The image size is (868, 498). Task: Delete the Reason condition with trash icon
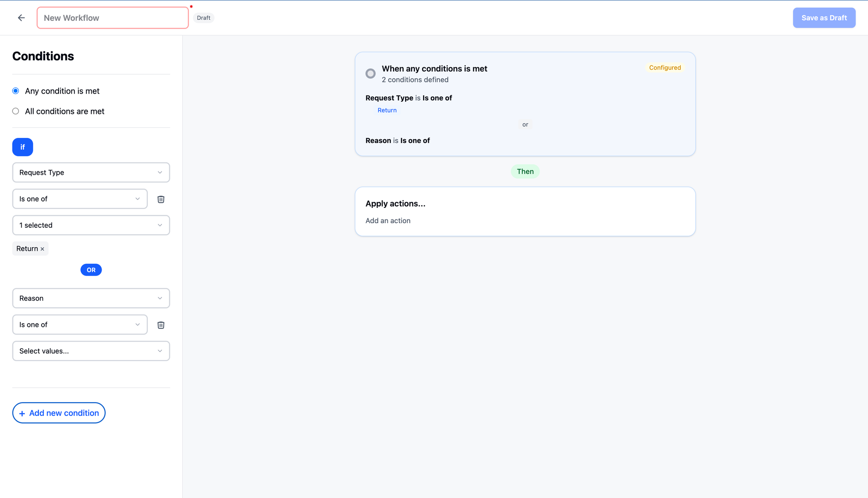161,325
